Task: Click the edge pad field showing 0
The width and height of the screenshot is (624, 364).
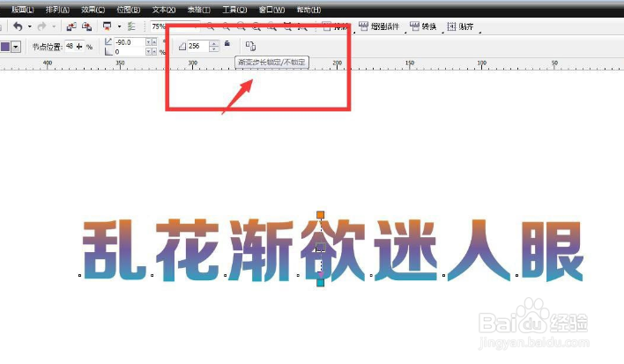Action: tap(130, 52)
